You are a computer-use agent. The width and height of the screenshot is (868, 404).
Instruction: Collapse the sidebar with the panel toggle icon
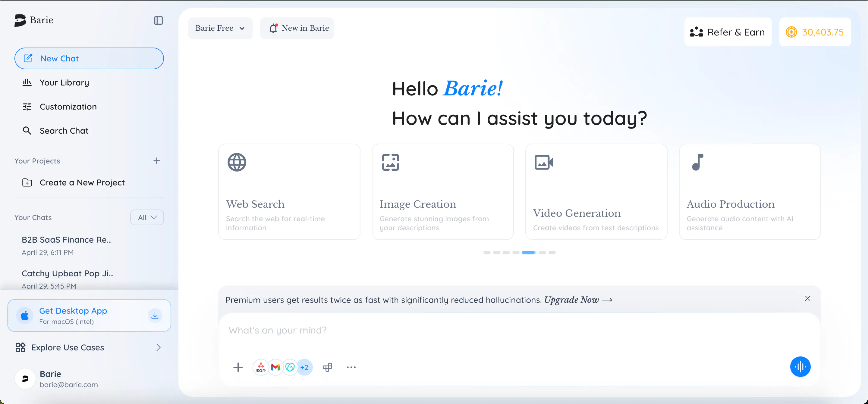coord(158,20)
